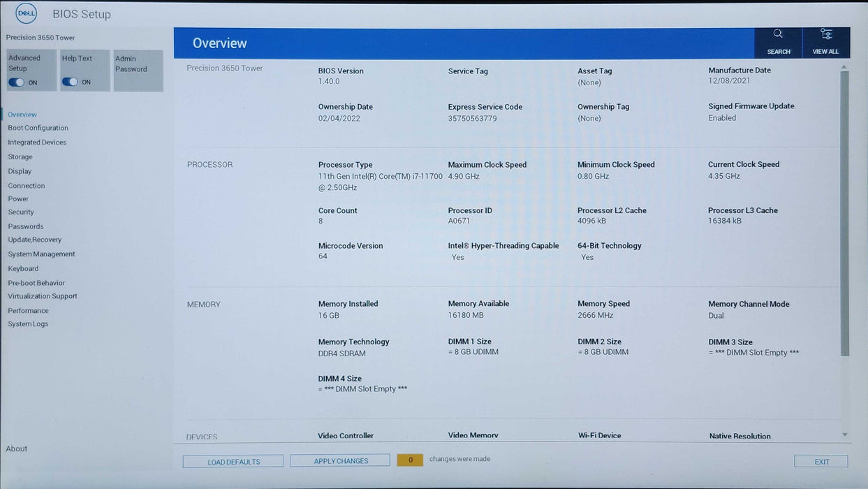868x489 pixels.
Task: Select Overview in the sidebar
Action: [x=22, y=115]
